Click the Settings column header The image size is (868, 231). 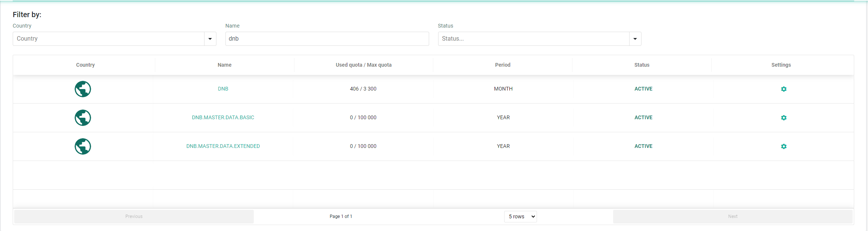[781, 65]
